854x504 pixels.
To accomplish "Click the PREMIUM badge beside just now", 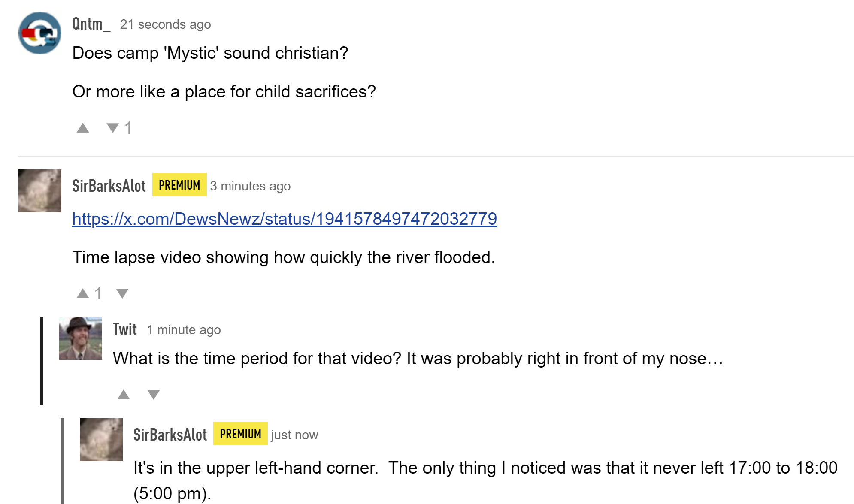I will point(240,434).
